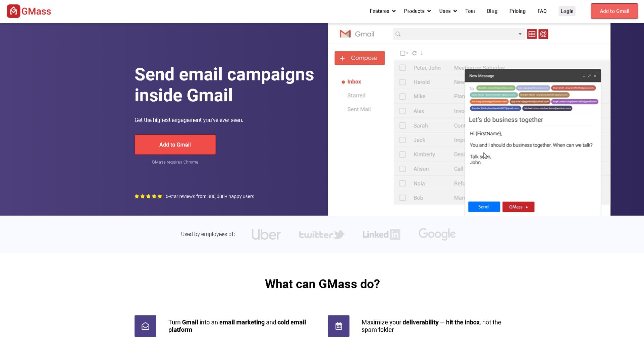Click the more options kebab menu icon
This screenshot has height=362, width=644.
pyautogui.click(x=422, y=53)
